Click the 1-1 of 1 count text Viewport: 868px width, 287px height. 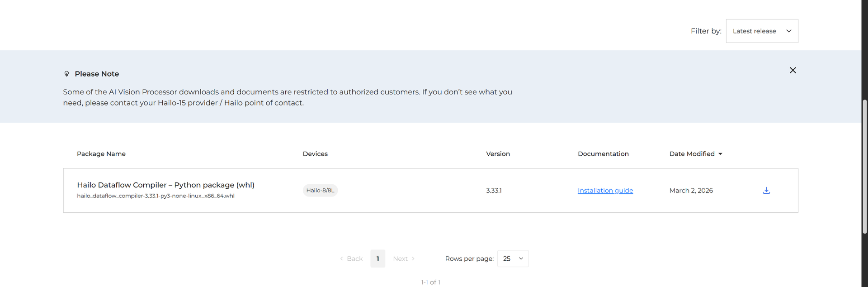(x=430, y=282)
